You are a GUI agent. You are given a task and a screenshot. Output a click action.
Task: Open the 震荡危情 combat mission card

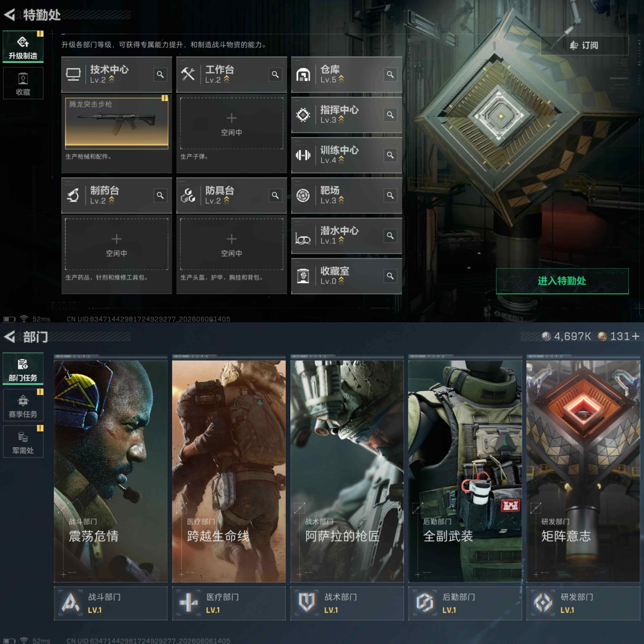[x=111, y=471]
